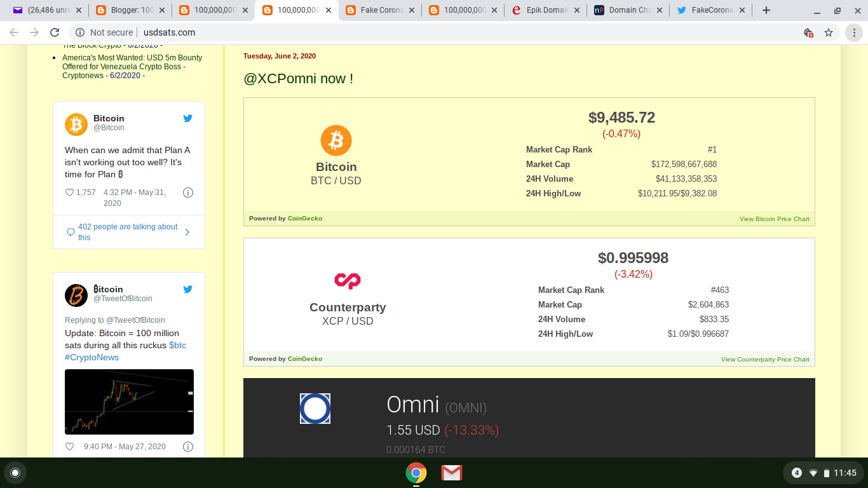Switch to FakeCorona Twitter tab
Viewport: 868px width, 488px height.
[x=710, y=10]
